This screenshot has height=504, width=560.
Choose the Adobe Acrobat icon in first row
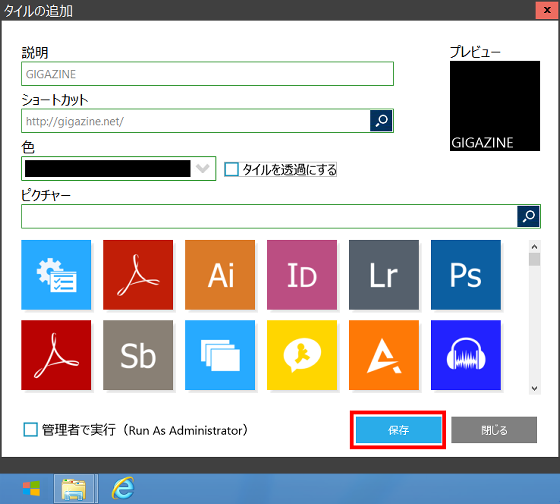coord(138,275)
